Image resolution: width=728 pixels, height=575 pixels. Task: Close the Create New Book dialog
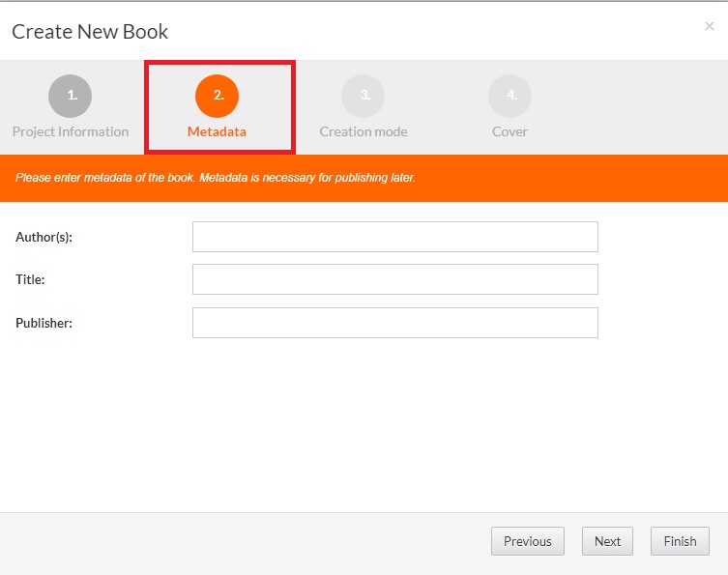(x=709, y=27)
